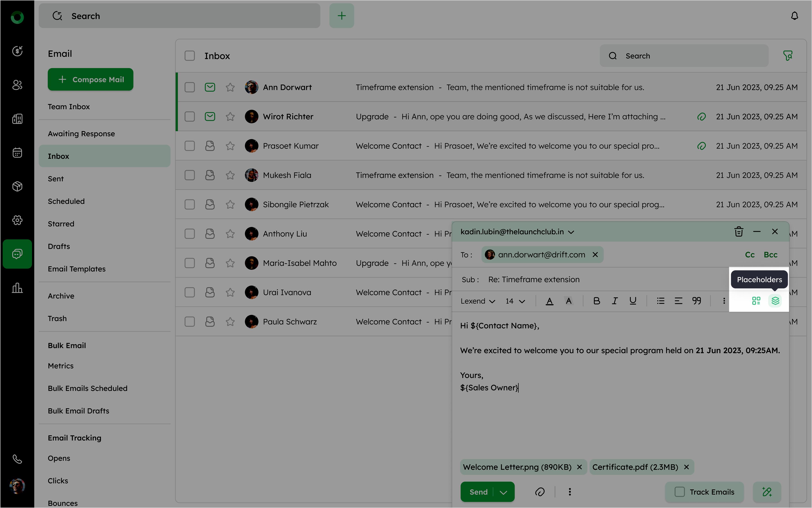Click the Compose Mail button
812x508 pixels.
click(90, 79)
